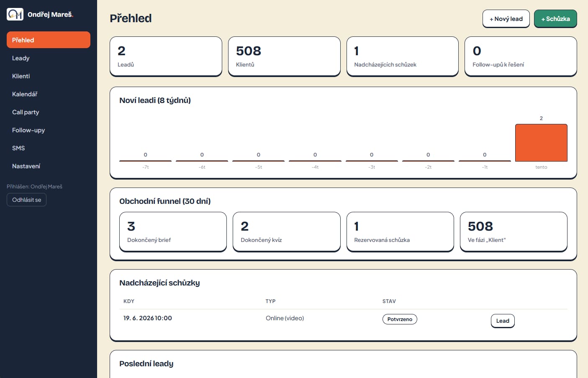This screenshot has width=588, height=378.
Task: Click the Potvrzeno status badge
Action: click(400, 319)
